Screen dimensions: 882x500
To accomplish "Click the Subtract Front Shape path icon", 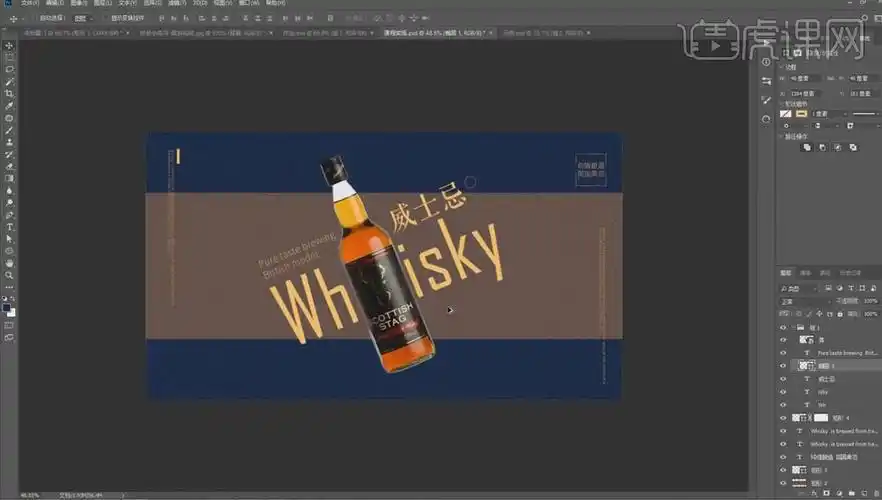I will [822, 147].
